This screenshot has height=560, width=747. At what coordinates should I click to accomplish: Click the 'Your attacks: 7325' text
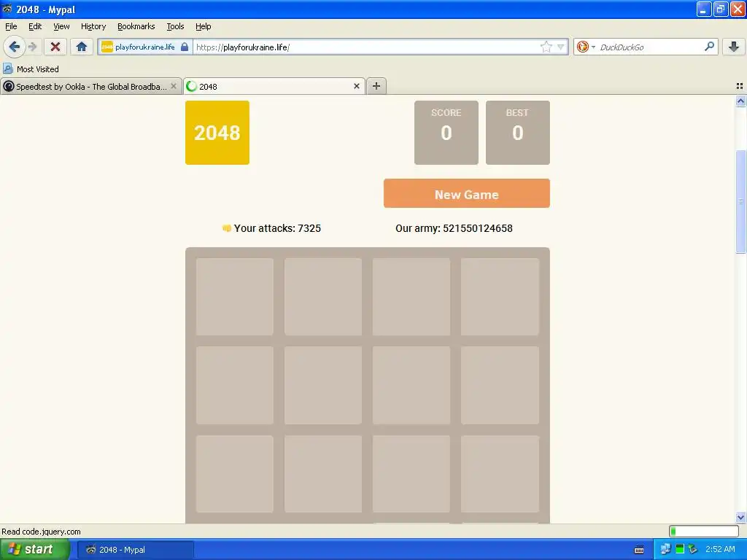(277, 228)
